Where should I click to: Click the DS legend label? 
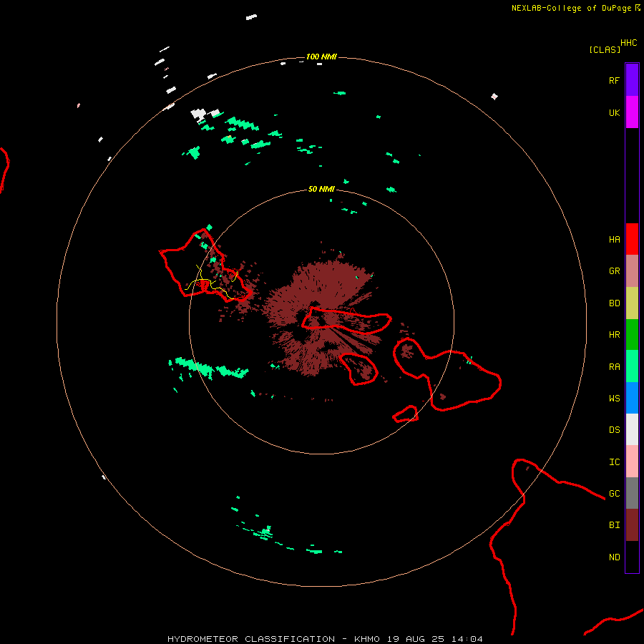614,430
